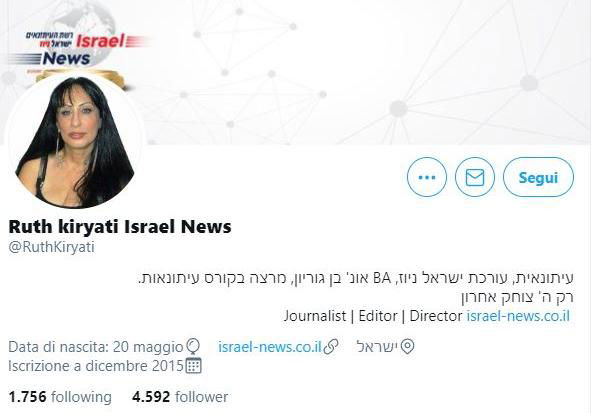The height and width of the screenshot is (413, 597).
Task: Click the ישראל location text
Action: 377,346
